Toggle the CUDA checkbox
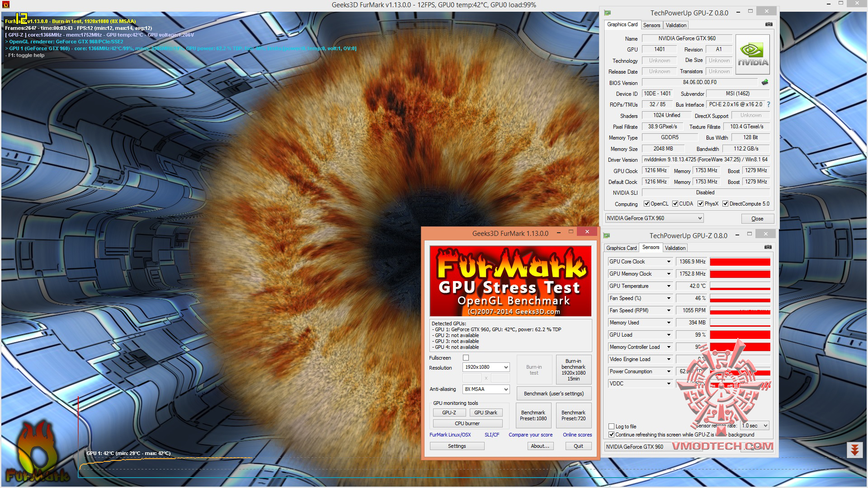The height and width of the screenshot is (488, 868). (x=675, y=204)
